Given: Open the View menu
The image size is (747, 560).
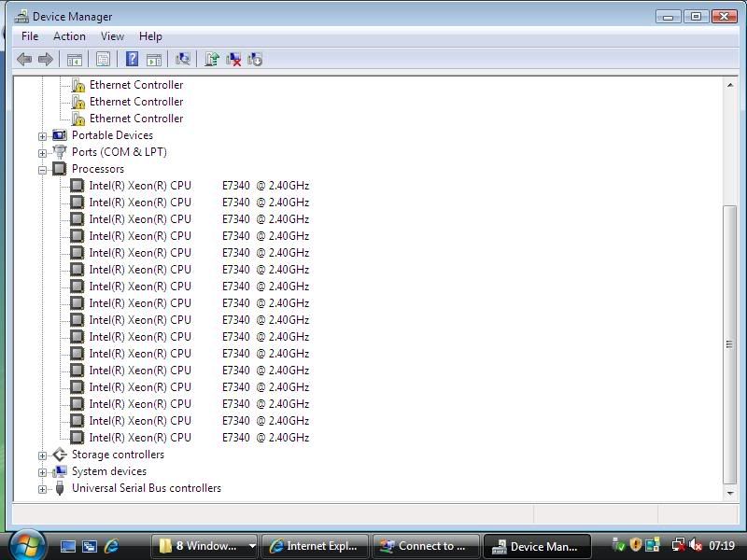Looking at the screenshot, I should click(112, 36).
